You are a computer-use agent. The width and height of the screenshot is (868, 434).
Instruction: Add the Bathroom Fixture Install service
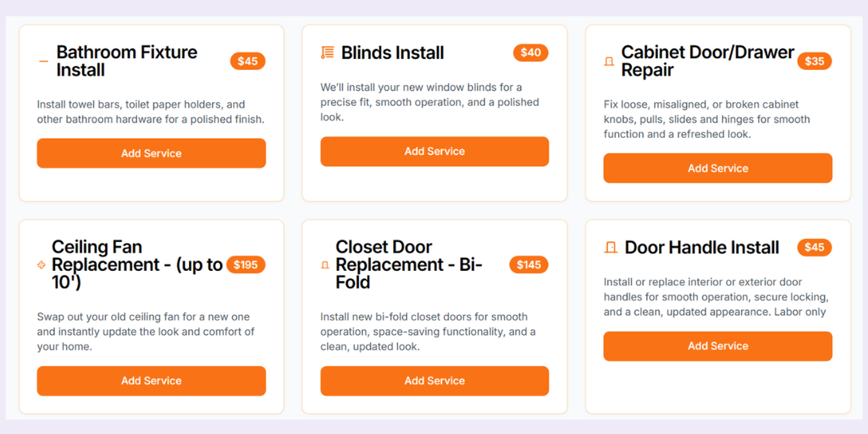[151, 153]
